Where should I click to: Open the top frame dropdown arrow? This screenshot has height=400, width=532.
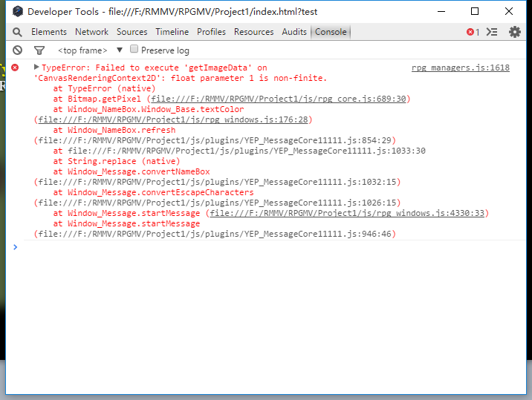(120, 50)
